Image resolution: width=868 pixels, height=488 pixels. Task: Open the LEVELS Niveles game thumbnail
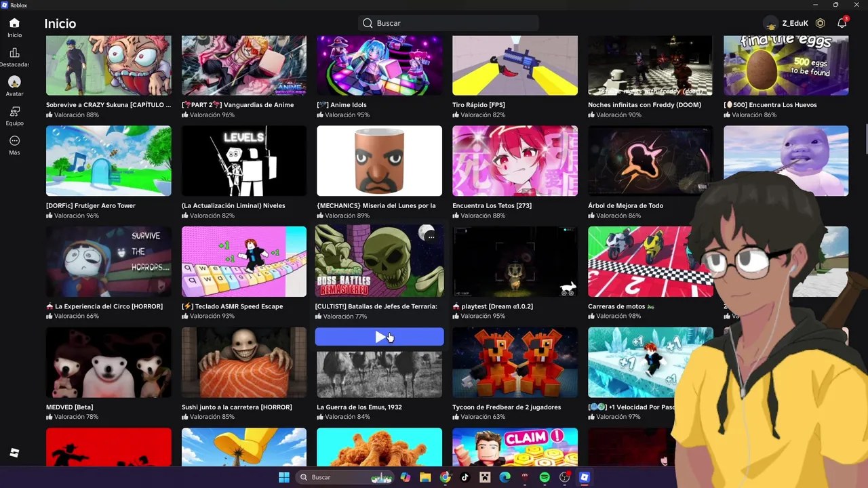point(244,161)
